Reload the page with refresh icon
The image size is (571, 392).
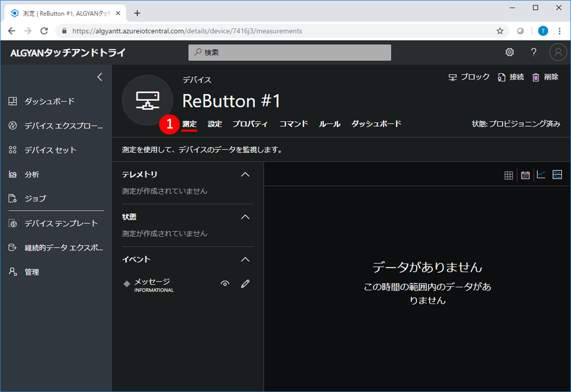[x=44, y=31]
